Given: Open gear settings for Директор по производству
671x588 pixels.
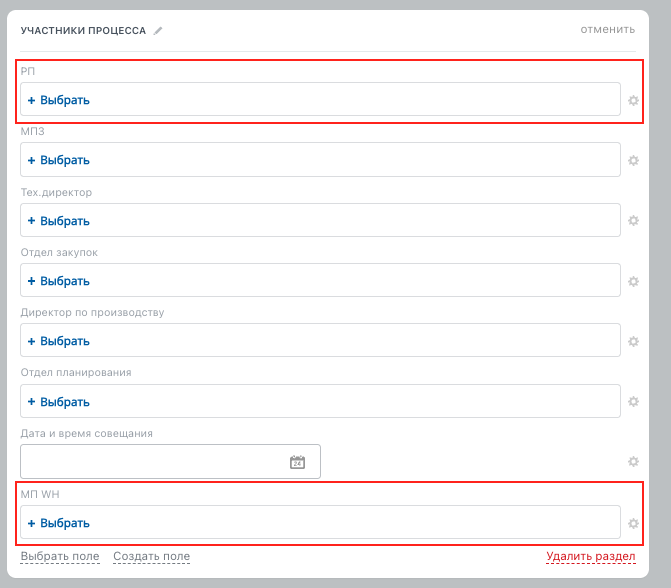Looking at the screenshot, I should [x=633, y=342].
